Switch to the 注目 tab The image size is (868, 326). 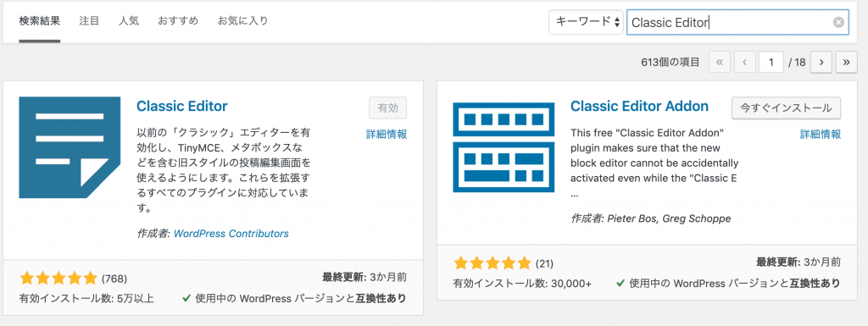coord(89,21)
